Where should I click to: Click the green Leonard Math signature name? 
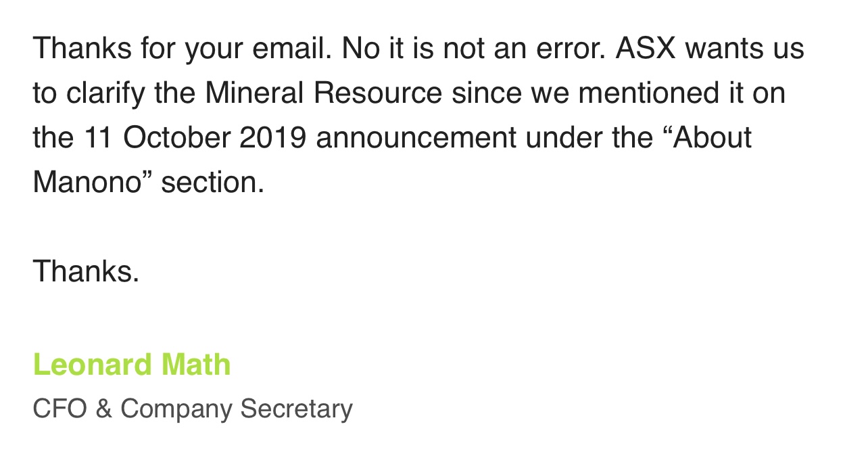click(132, 365)
